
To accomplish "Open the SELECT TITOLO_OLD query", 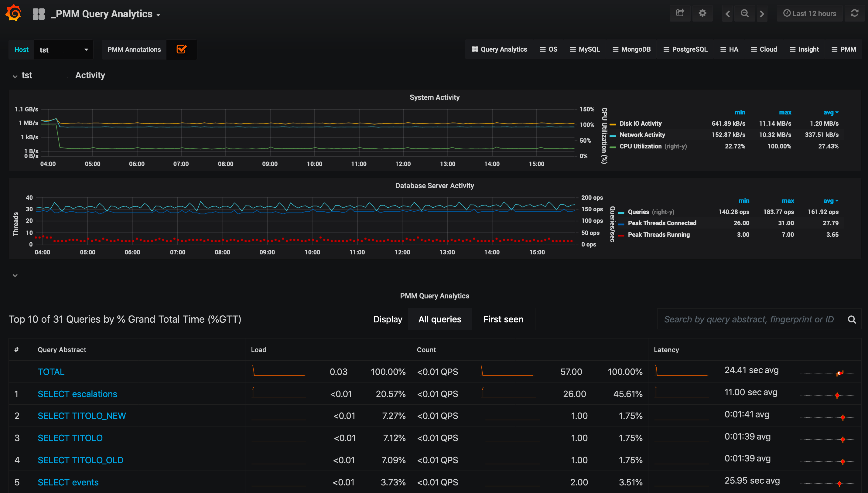I will click(80, 461).
